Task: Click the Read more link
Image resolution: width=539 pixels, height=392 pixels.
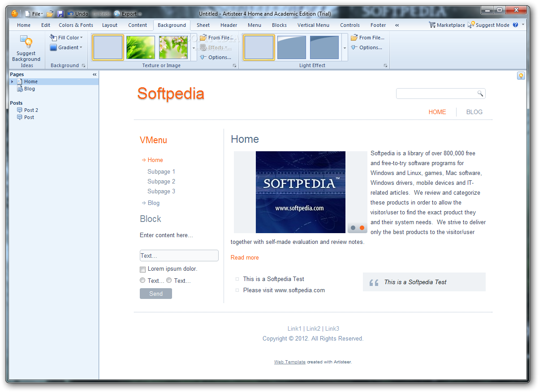Action: (245, 257)
